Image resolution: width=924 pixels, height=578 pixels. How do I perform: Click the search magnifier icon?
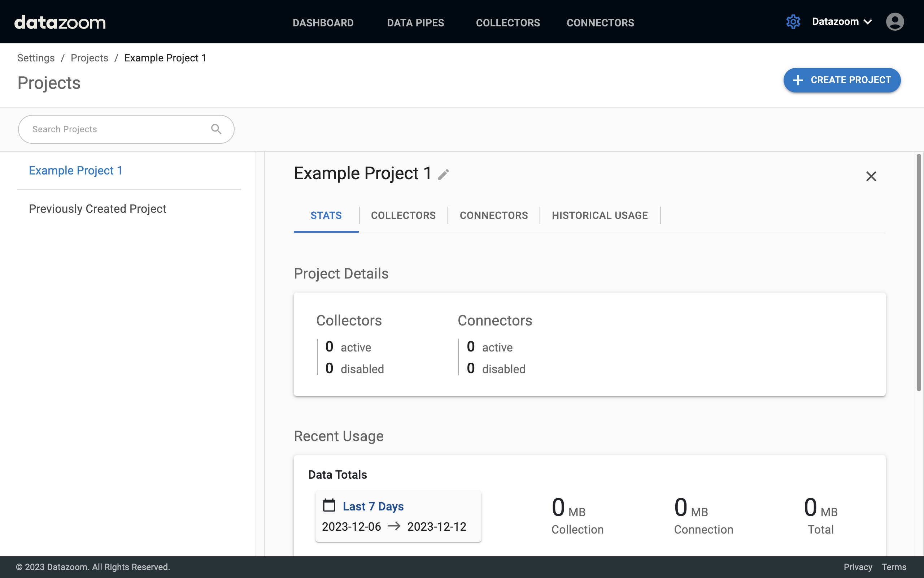(216, 129)
